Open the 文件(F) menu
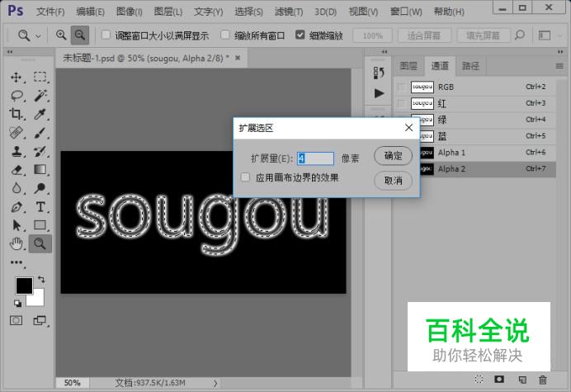This screenshot has height=392, width=571. pos(50,12)
